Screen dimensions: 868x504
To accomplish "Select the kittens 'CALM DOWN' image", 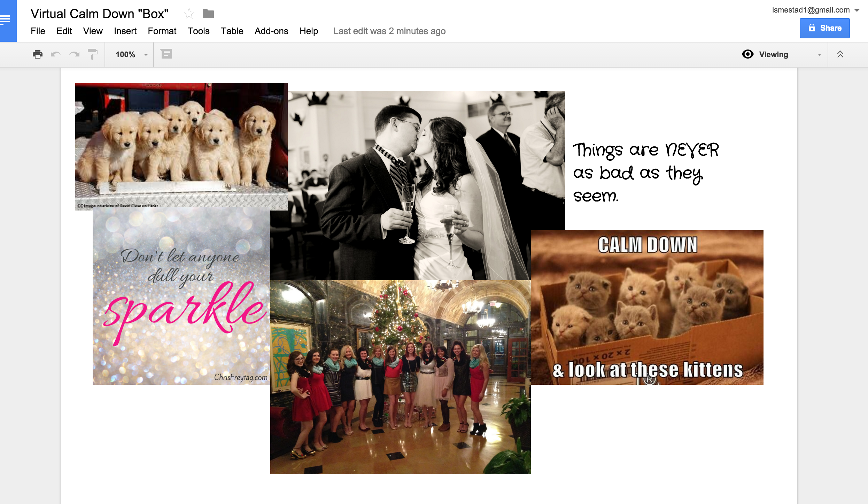I will (x=647, y=307).
